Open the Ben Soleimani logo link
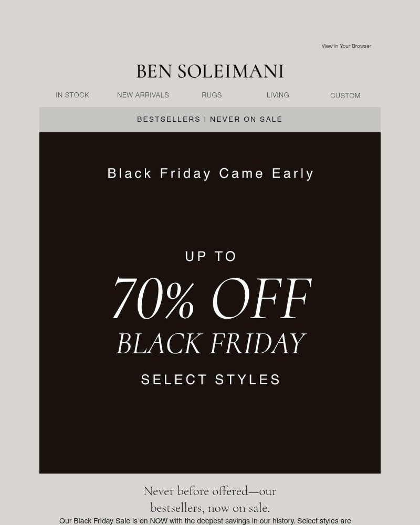Image resolution: width=420 pixels, height=525 pixels. pos(210,70)
